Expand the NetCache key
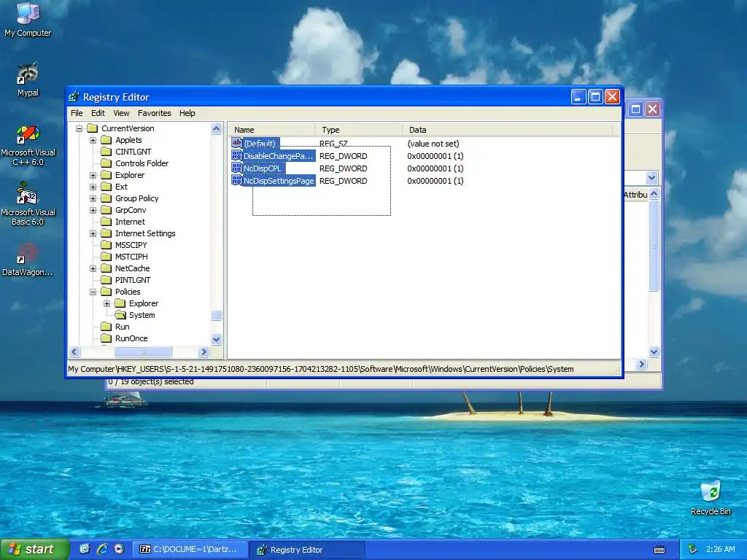This screenshot has height=560, width=747. coord(93,268)
